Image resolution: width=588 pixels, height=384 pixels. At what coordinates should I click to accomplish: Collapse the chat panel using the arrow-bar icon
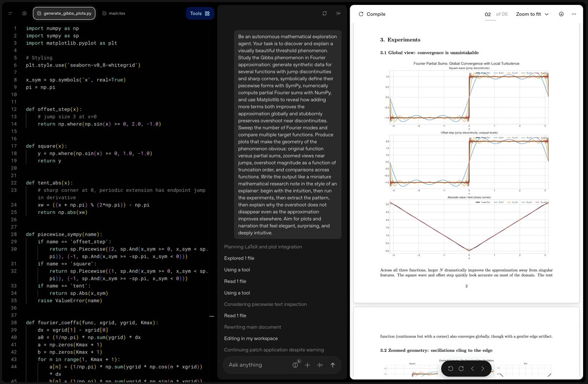[339, 13]
